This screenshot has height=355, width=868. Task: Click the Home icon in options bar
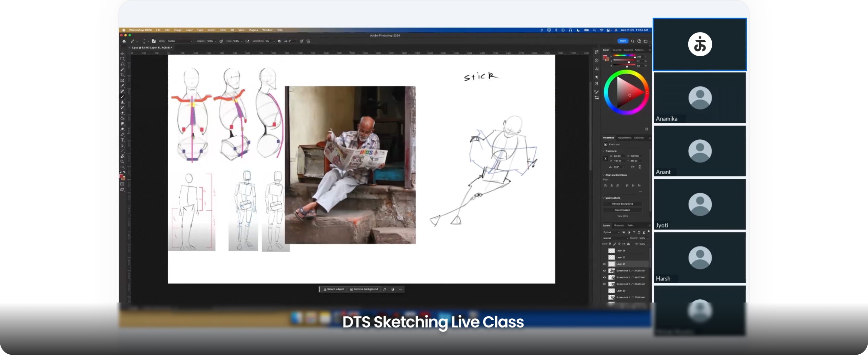[124, 41]
